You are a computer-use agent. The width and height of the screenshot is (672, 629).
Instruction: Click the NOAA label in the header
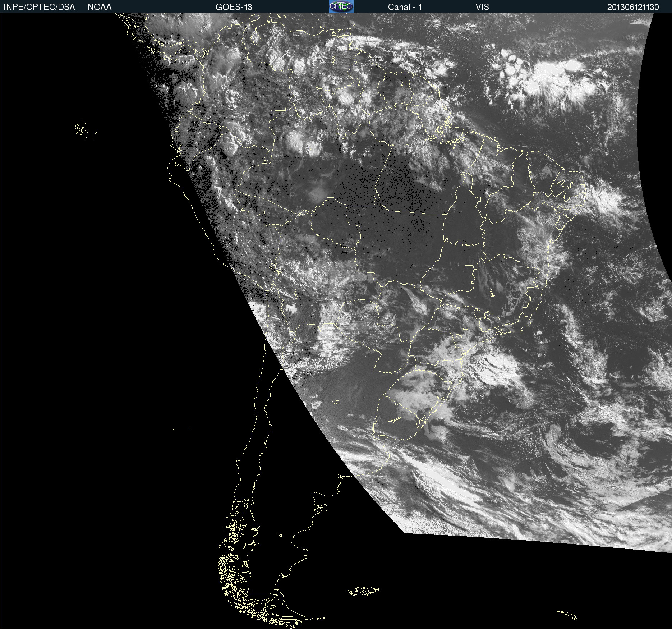[100, 7]
